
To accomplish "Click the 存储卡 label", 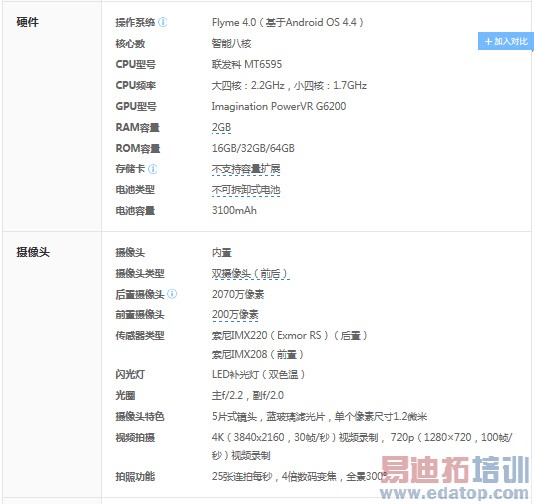I will [x=130, y=169].
